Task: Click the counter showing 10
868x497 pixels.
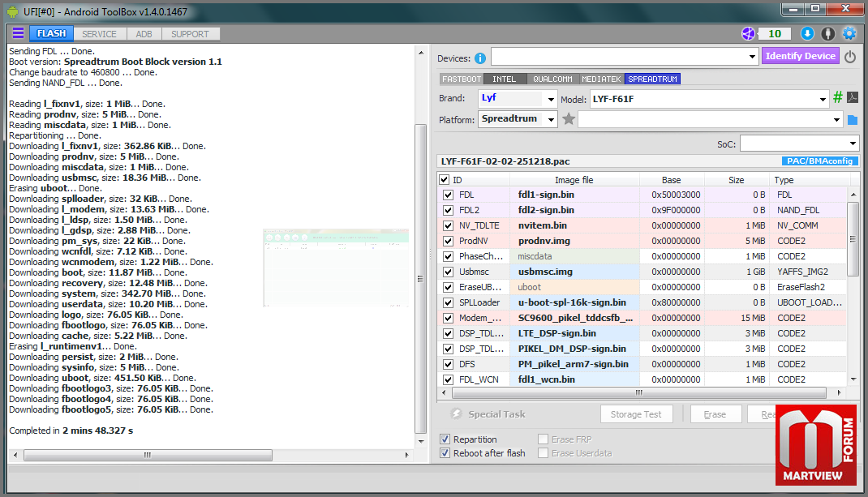Action: (775, 34)
